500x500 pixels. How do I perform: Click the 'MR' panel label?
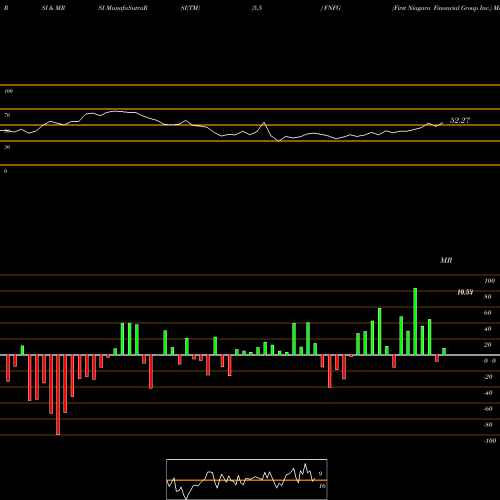pyautogui.click(x=446, y=260)
